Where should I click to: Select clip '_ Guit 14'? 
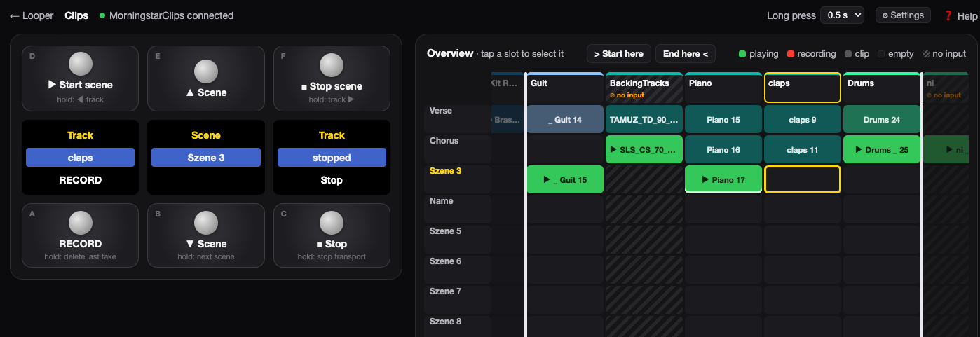click(x=565, y=119)
